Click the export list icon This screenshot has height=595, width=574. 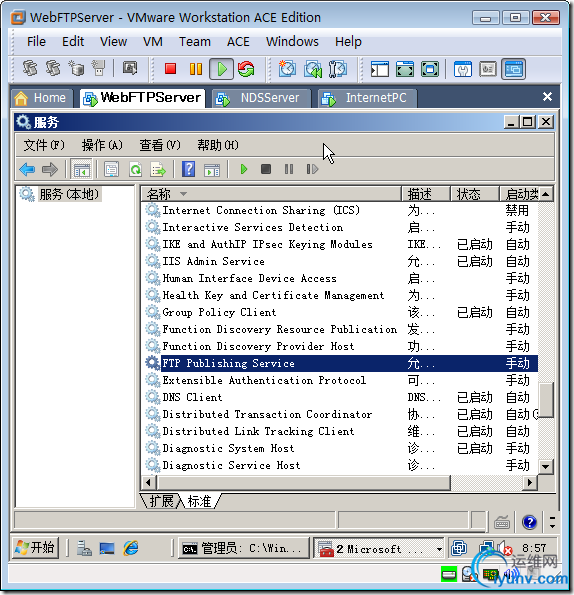click(158, 169)
